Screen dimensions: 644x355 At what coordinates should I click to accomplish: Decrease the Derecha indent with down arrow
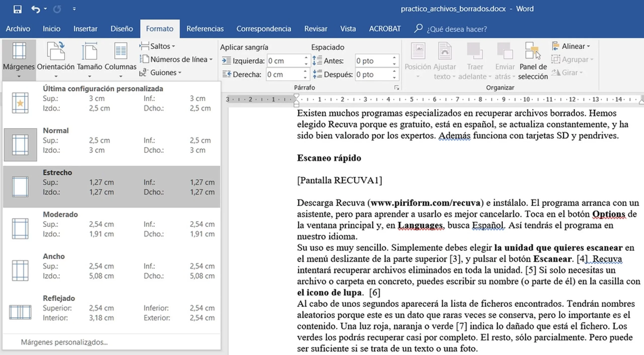pyautogui.click(x=305, y=77)
